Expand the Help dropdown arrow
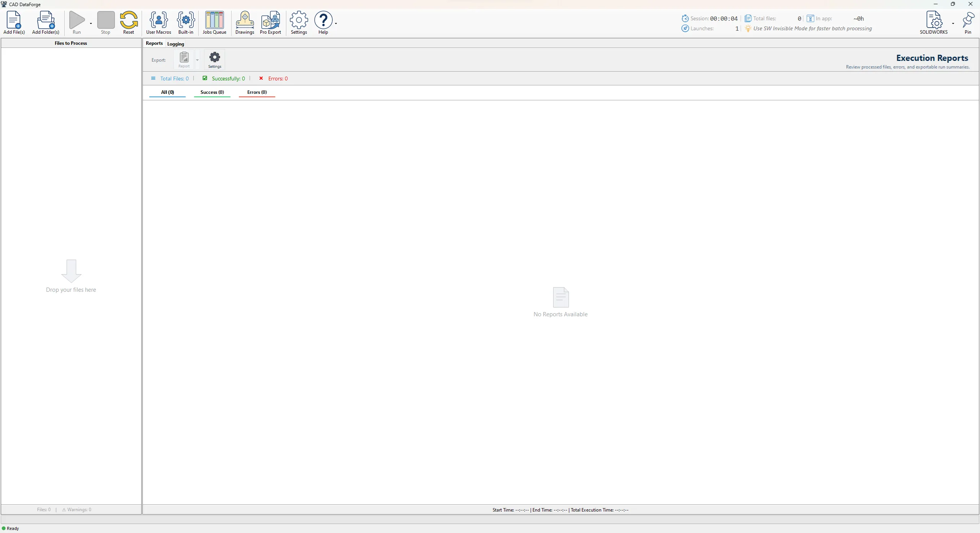 pyautogui.click(x=336, y=23)
